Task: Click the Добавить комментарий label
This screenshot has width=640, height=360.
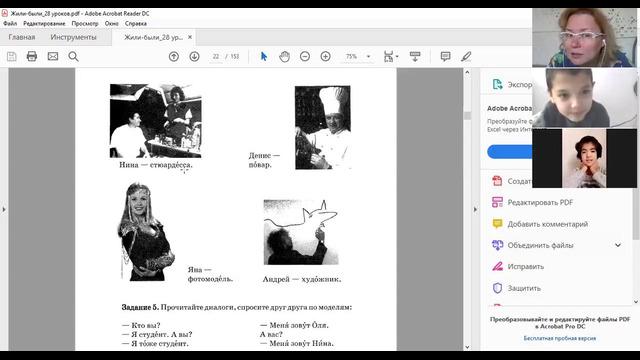Action: [548, 224]
